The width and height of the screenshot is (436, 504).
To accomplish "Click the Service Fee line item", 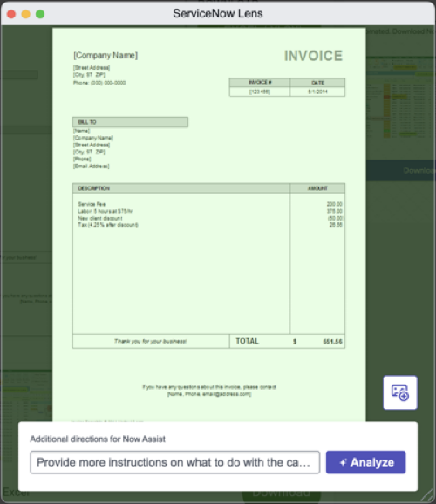I will coord(92,204).
